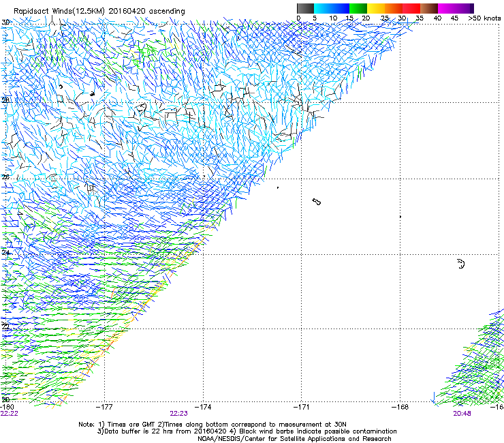Viewport: 504px width, 443px height.
Task: Click the '35' legend label
Action: [420, 18]
